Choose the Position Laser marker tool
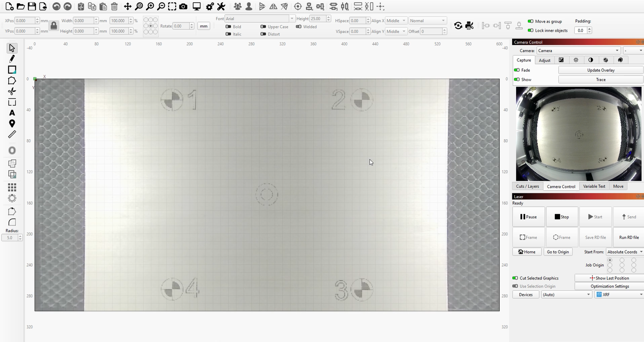 click(12, 124)
